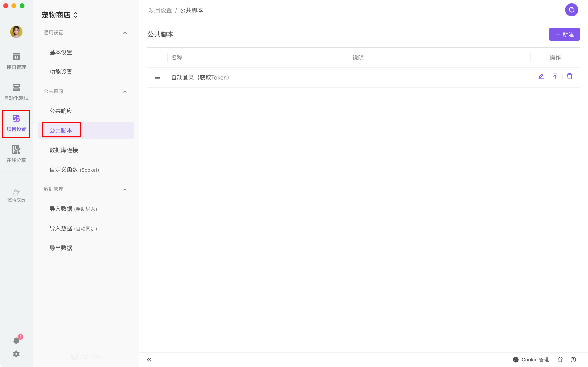Collapse the 通用设置 section
Viewport: 588px width, 367px height.
tap(125, 33)
